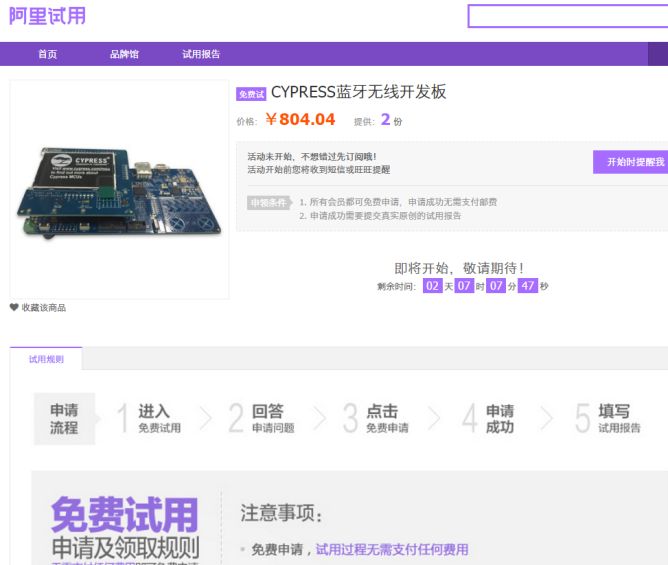Click the 开始时提醒我 button
Screen dimensions: 668x565
pos(631,162)
